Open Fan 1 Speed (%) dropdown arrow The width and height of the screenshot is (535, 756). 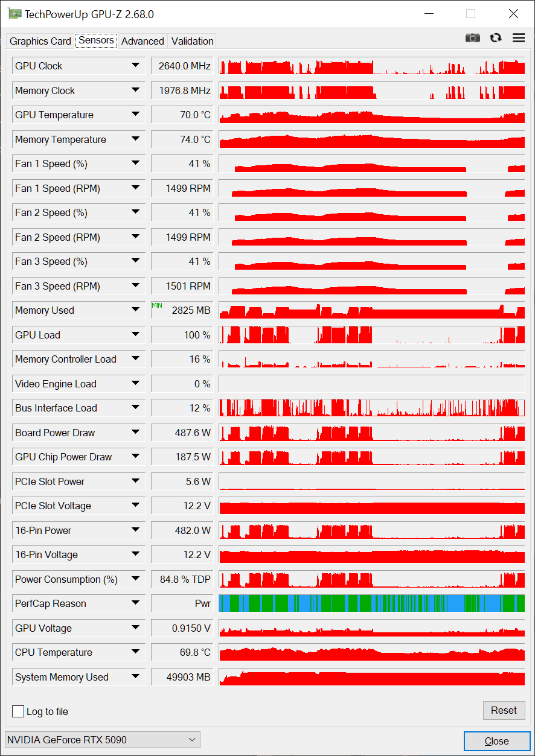coord(135,163)
